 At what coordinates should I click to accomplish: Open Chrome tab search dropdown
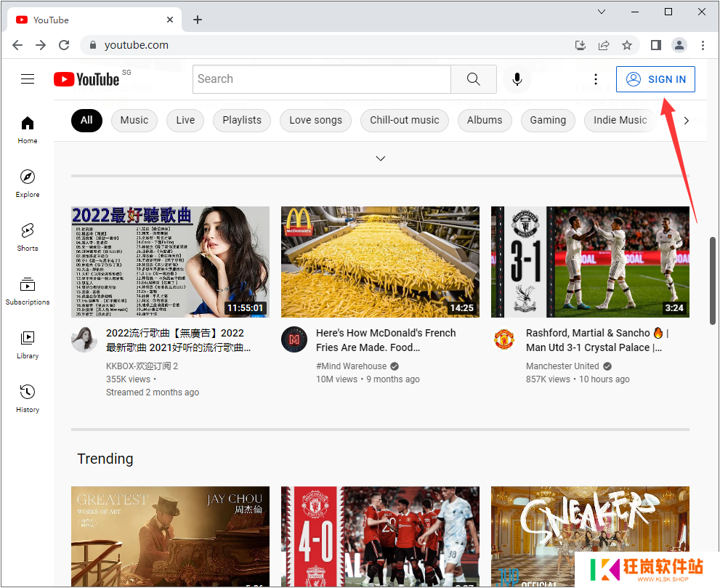(x=602, y=12)
